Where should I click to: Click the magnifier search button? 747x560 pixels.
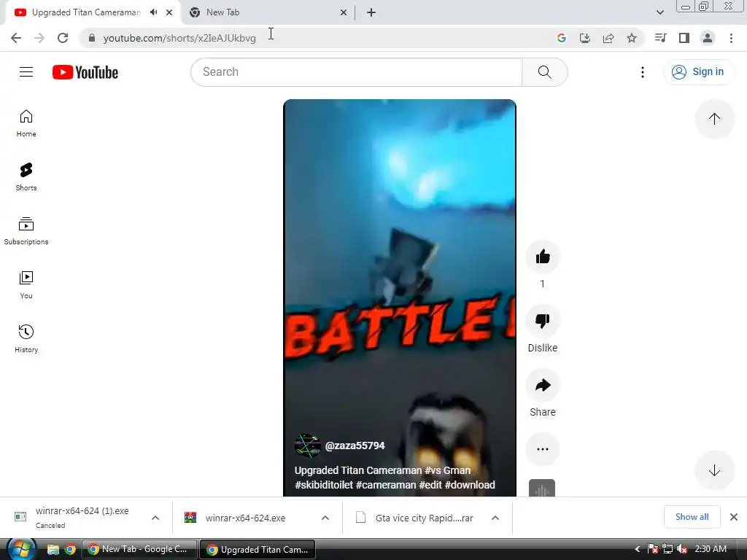(544, 72)
